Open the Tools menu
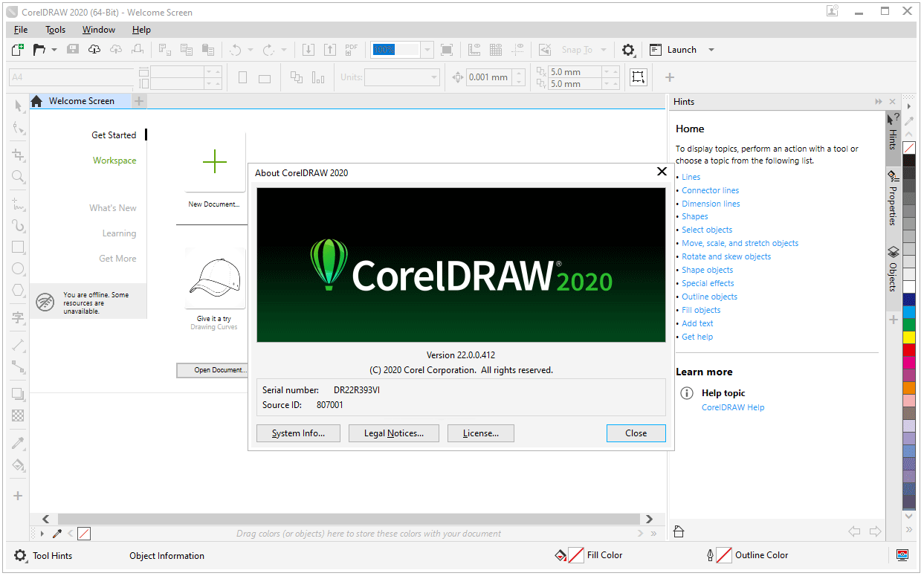The image size is (924, 576). pyautogui.click(x=56, y=30)
